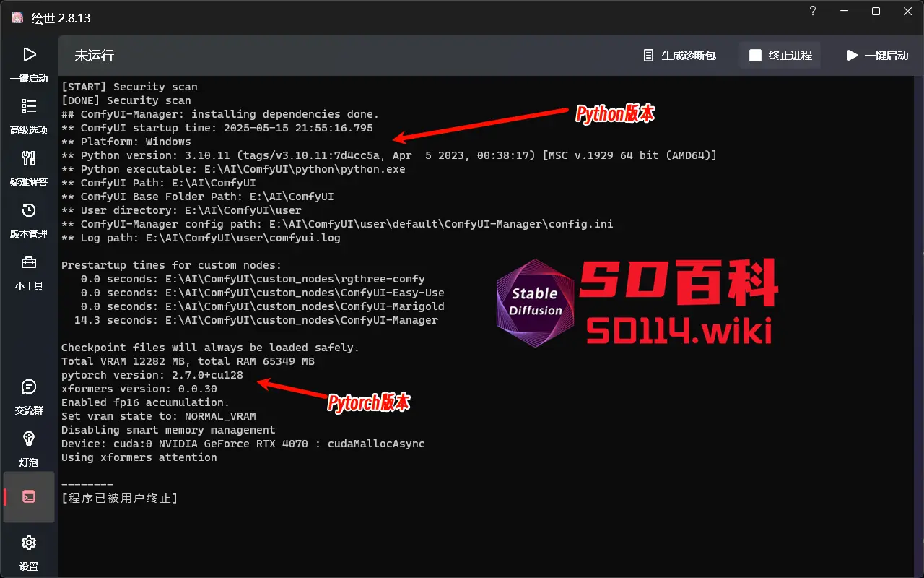Open the 疑难解答 troubleshooting page
Image resolution: width=924 pixels, height=578 pixels.
29,168
